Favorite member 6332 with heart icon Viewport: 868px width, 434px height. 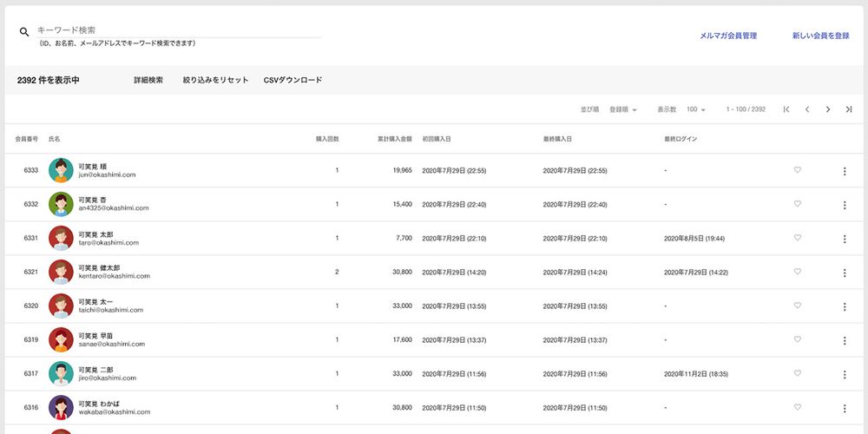[798, 204]
